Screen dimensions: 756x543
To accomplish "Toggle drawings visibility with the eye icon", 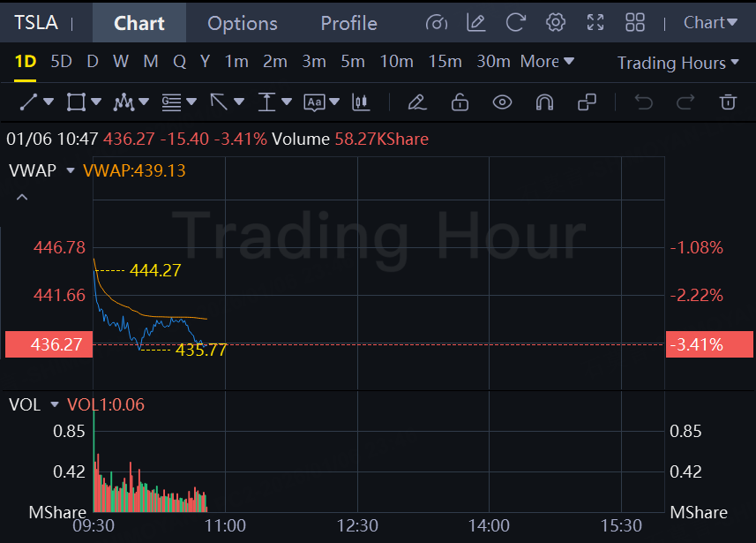I will coord(502,102).
